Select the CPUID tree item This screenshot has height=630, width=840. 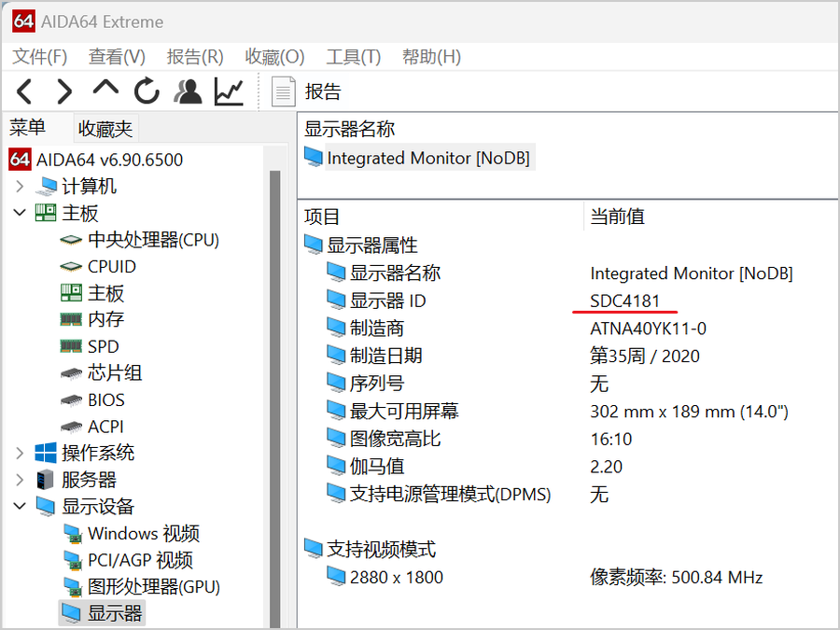(112, 266)
